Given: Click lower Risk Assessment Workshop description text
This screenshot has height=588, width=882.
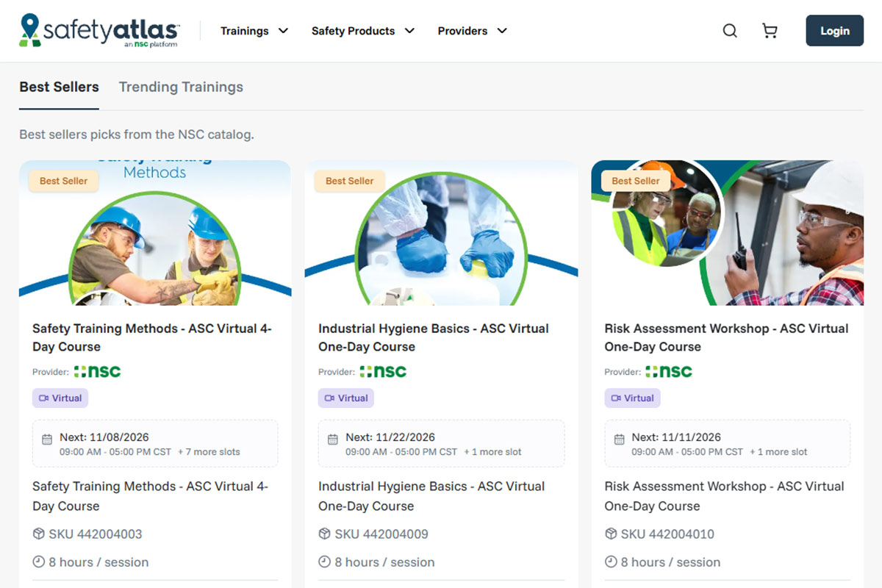Looking at the screenshot, I should (x=725, y=496).
